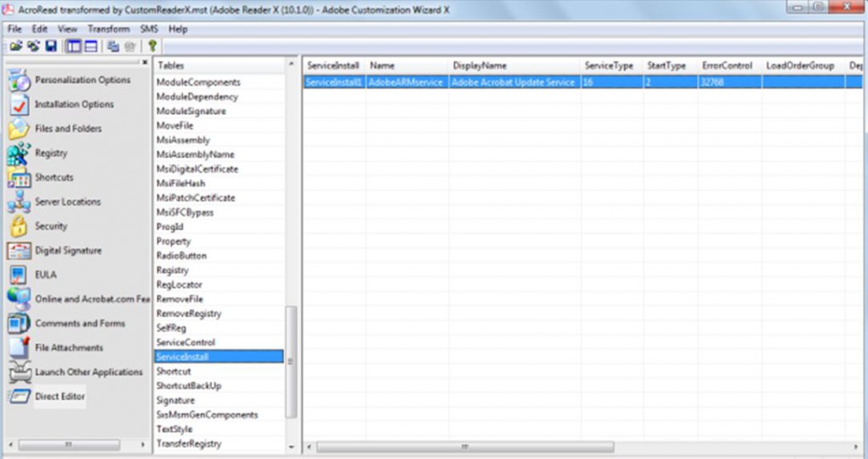
Task: Open the SMS menu
Action: pyautogui.click(x=149, y=29)
